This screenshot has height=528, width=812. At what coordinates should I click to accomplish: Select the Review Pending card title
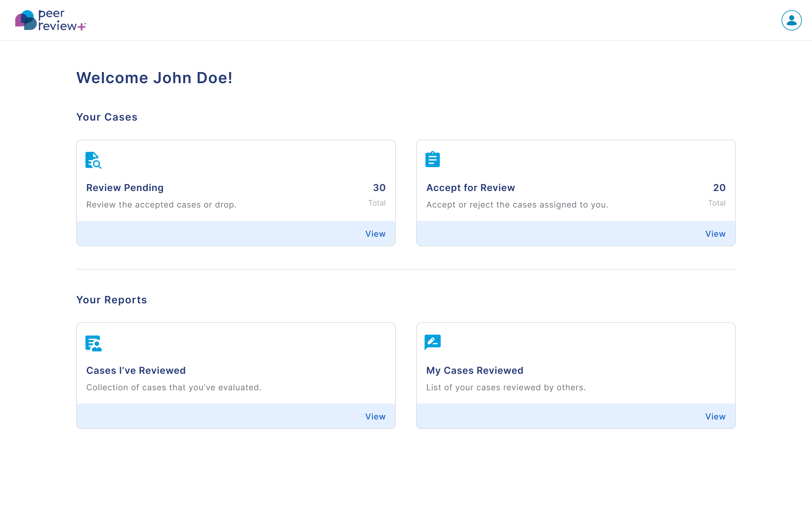(x=125, y=188)
